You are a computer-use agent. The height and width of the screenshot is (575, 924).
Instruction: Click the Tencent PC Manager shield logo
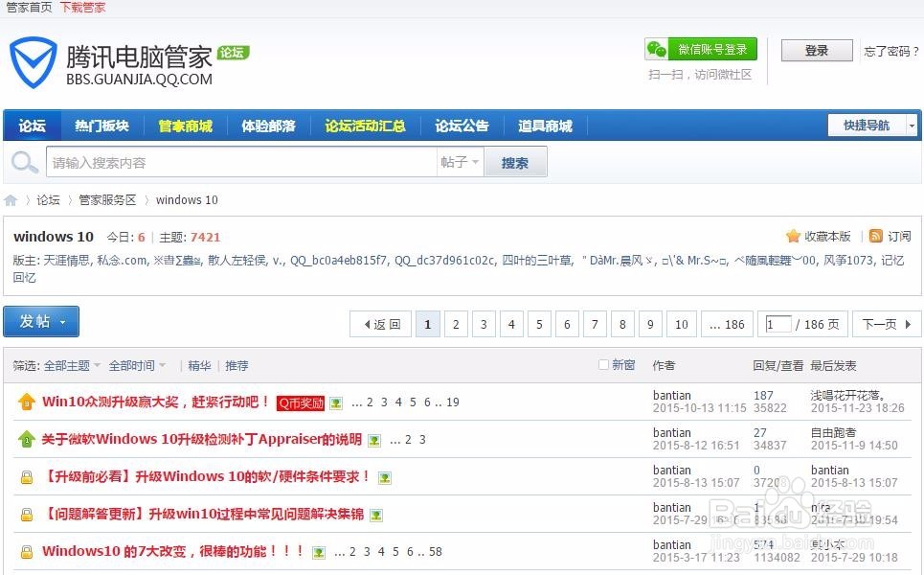pyautogui.click(x=33, y=62)
